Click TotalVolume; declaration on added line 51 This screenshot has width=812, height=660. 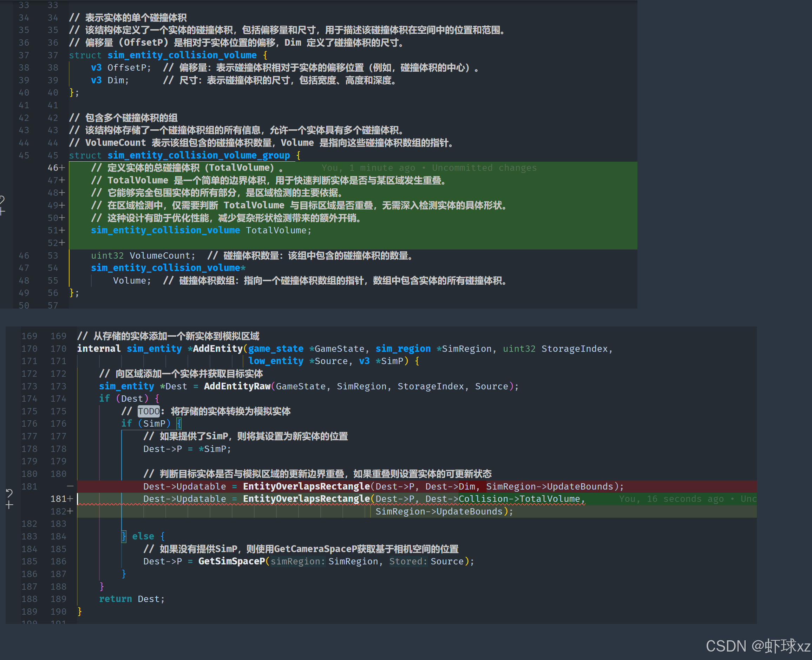279,231
